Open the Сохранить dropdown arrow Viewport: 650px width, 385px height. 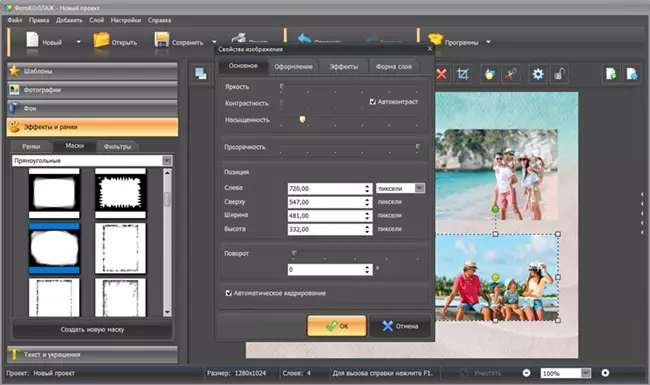tap(214, 42)
